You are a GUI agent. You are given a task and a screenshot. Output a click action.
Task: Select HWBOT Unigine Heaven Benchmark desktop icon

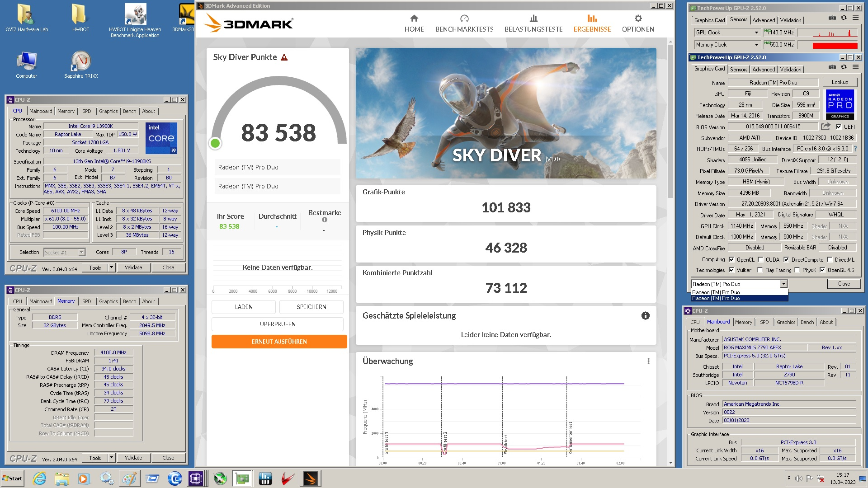click(135, 21)
